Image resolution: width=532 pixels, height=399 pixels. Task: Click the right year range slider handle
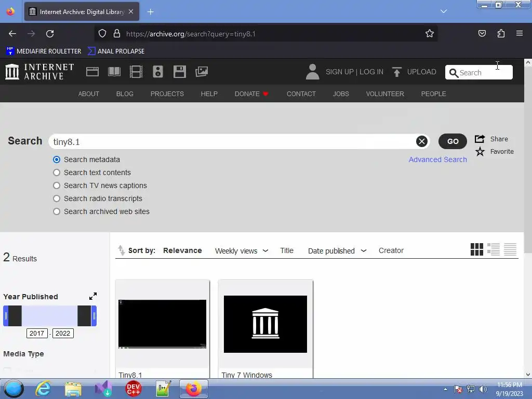click(94, 316)
